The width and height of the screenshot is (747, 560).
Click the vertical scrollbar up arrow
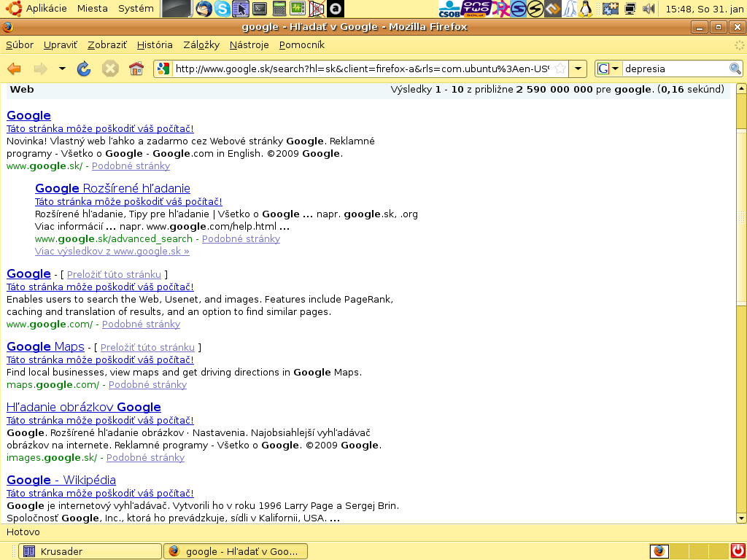[x=741, y=88]
